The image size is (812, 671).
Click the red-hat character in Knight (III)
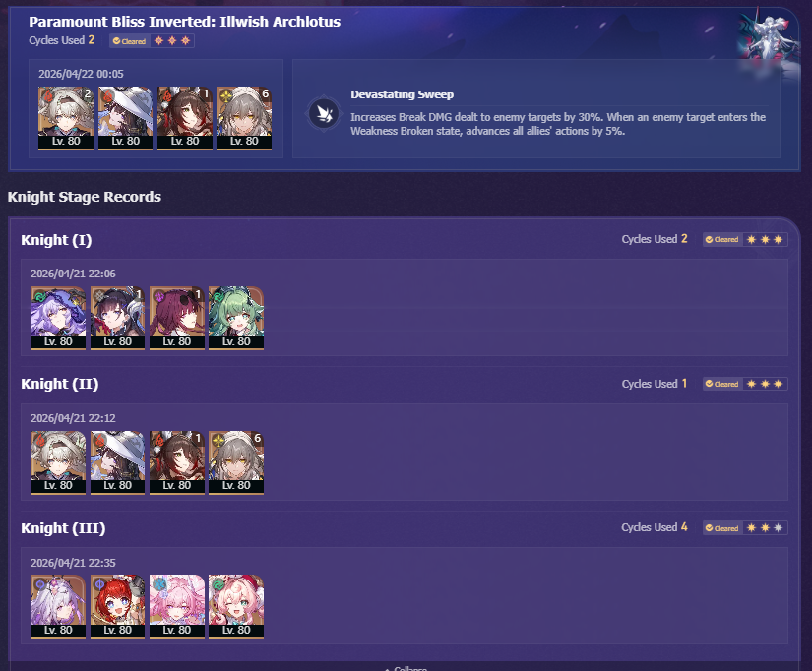pyautogui.click(x=236, y=606)
